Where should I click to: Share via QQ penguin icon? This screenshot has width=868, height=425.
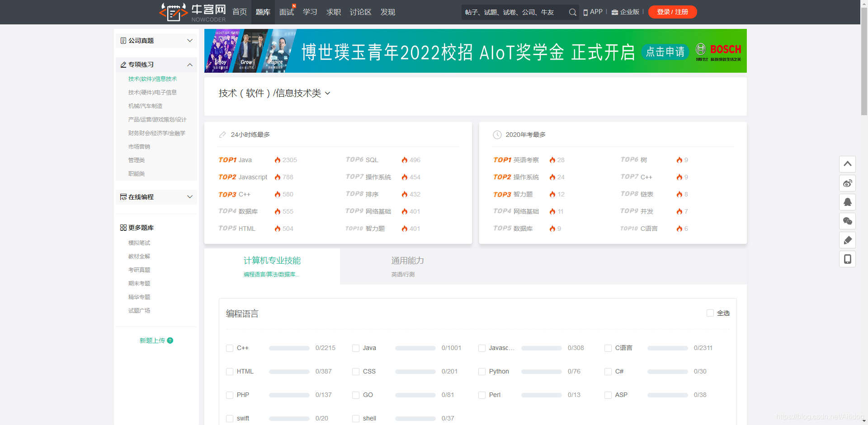click(x=848, y=202)
